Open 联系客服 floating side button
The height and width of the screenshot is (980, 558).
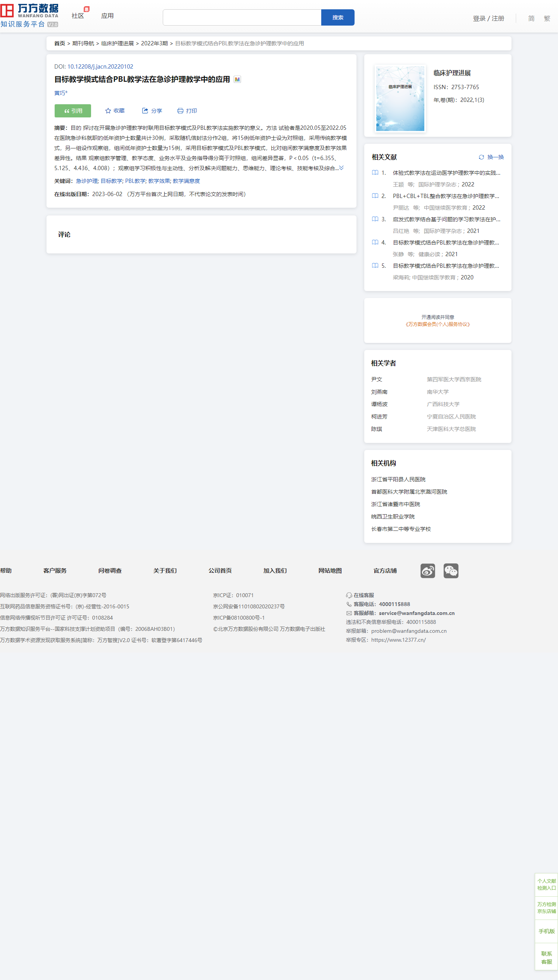point(546,958)
